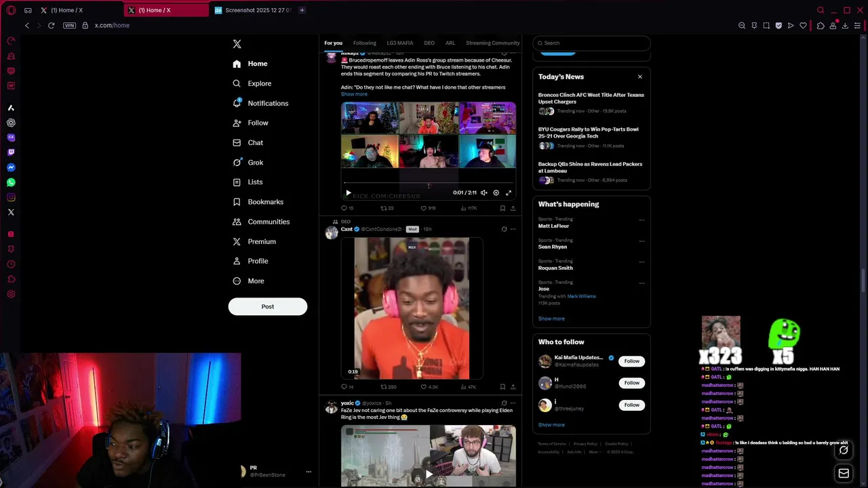Screen dimensions: 868x488
Task: Open Grok in X navigation
Action: pyautogui.click(x=248, y=163)
